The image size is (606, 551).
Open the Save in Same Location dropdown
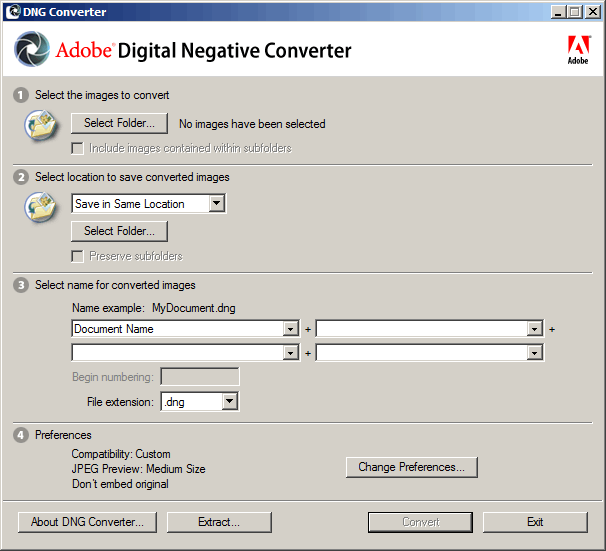click(x=148, y=204)
